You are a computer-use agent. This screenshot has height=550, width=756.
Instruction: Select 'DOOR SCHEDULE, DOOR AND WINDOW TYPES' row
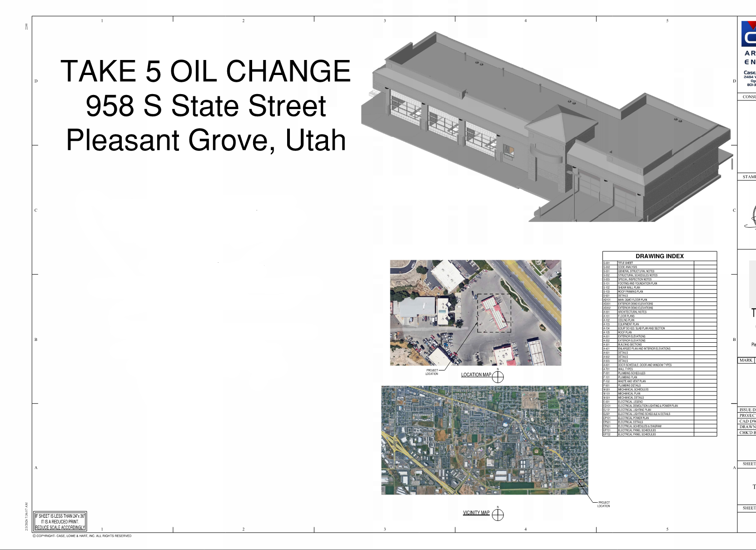pos(660,365)
